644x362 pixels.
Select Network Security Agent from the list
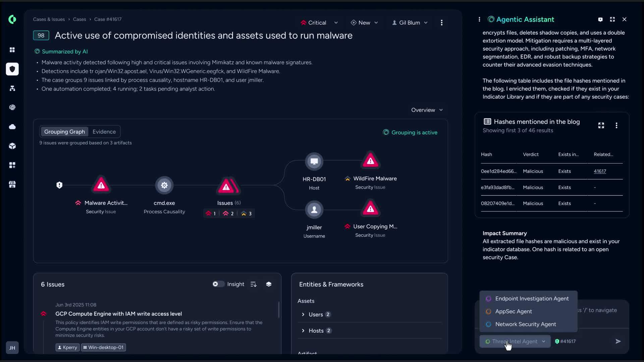525,324
